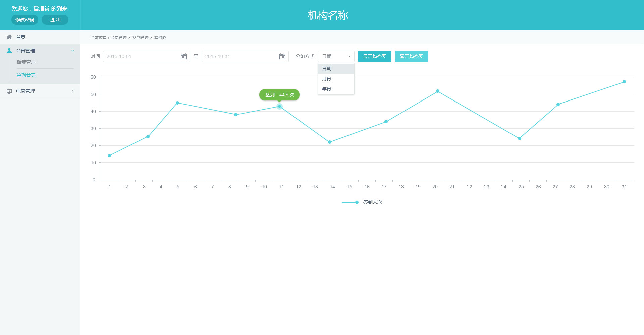The width and height of the screenshot is (644, 335).
Task: Click the chart data point for day 31
Action: (x=624, y=82)
